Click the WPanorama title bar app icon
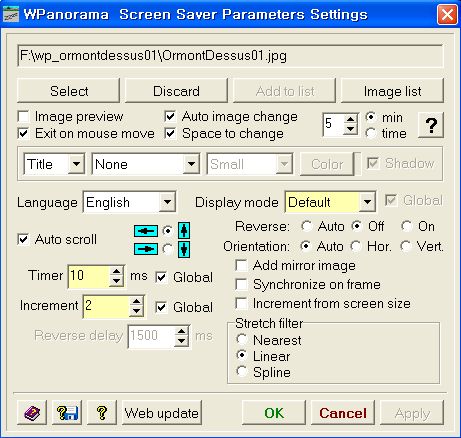Screen dimensions: 461x438 coord(11,14)
